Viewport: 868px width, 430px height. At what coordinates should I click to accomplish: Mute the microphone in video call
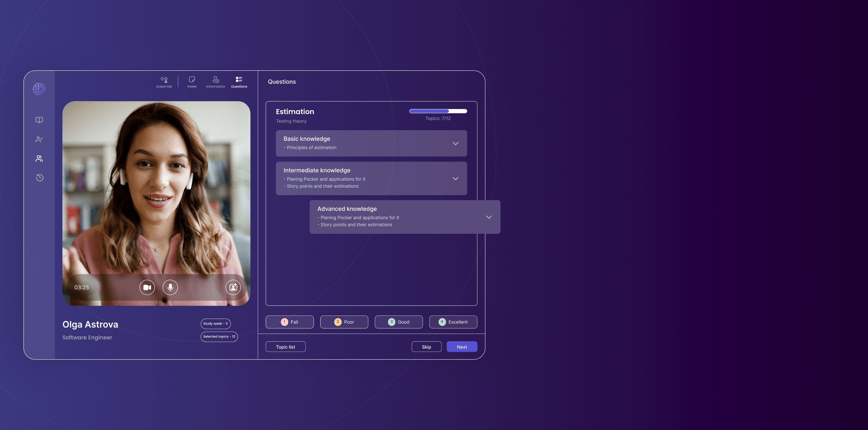coord(170,287)
